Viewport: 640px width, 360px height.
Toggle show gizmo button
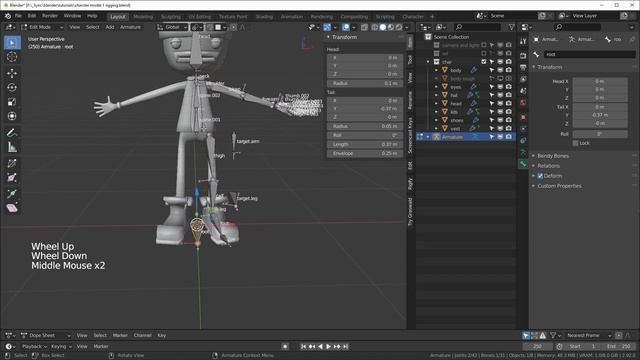(327, 27)
